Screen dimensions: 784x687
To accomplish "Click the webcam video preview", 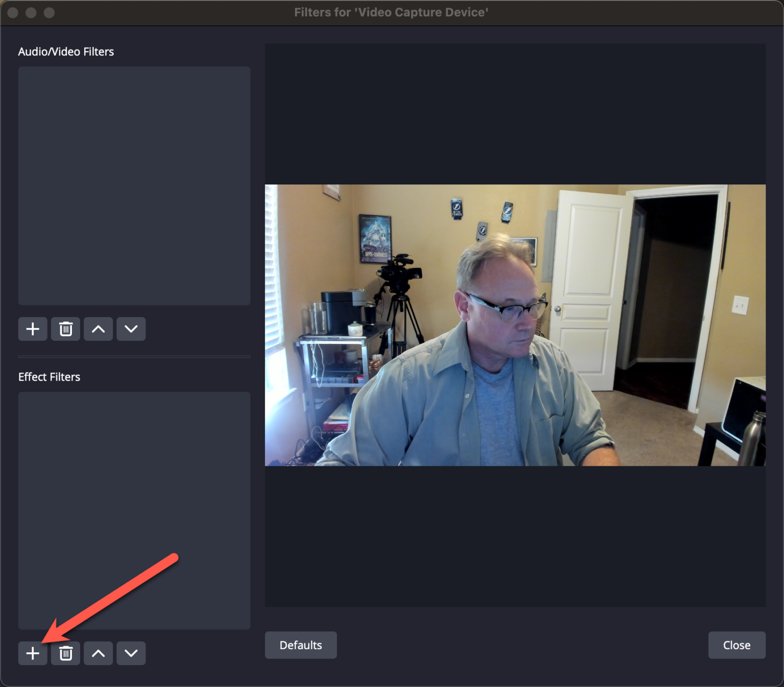I will tap(514, 325).
